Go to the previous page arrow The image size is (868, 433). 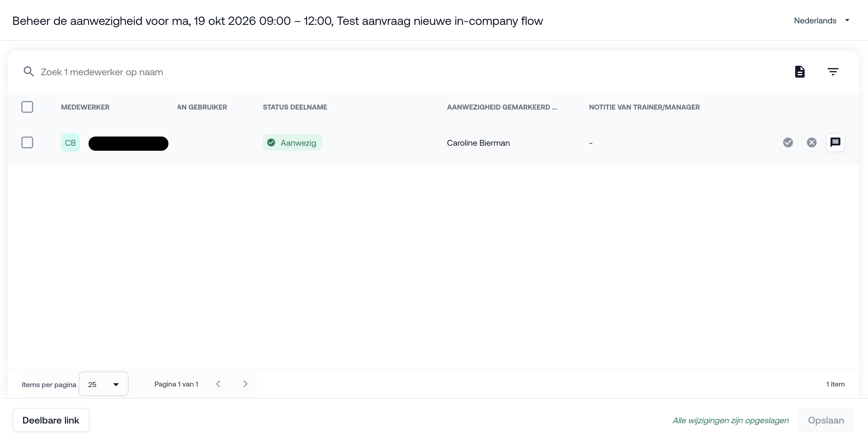218,384
